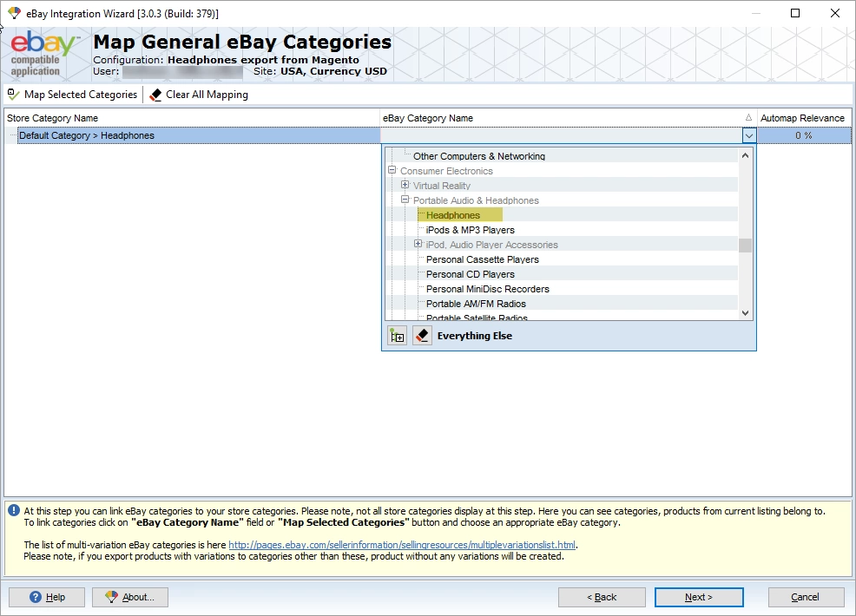This screenshot has height=616, width=856.
Task: Select the Headphones category
Action: pos(453,215)
